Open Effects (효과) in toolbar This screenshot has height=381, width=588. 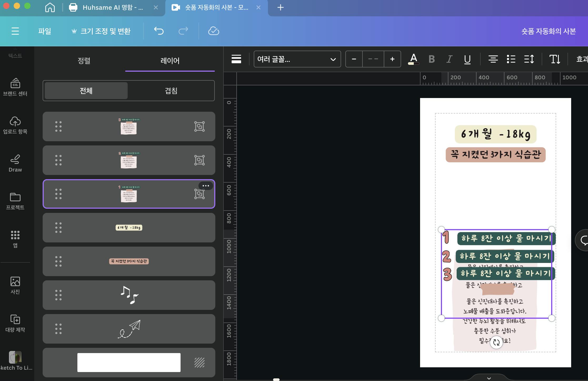(582, 59)
